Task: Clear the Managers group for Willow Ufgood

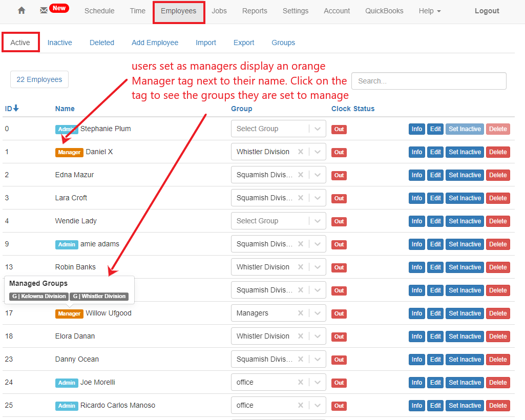Action: (301, 313)
